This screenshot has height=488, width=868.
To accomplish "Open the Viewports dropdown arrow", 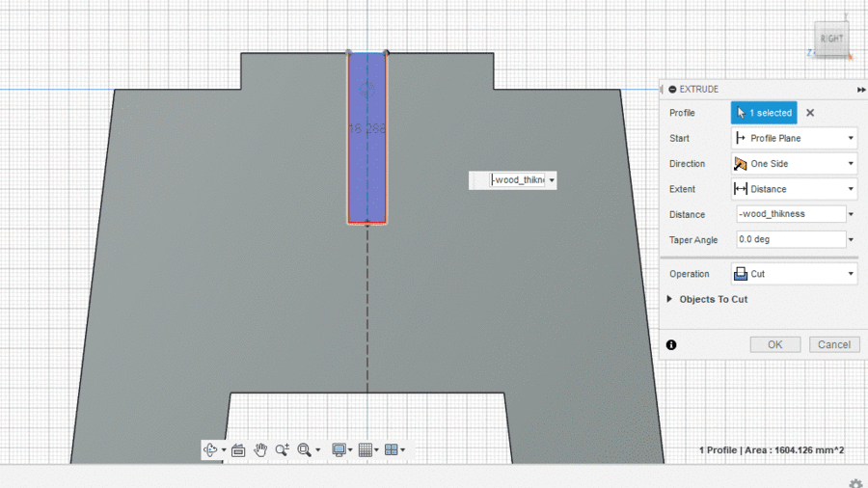I will coord(402,449).
